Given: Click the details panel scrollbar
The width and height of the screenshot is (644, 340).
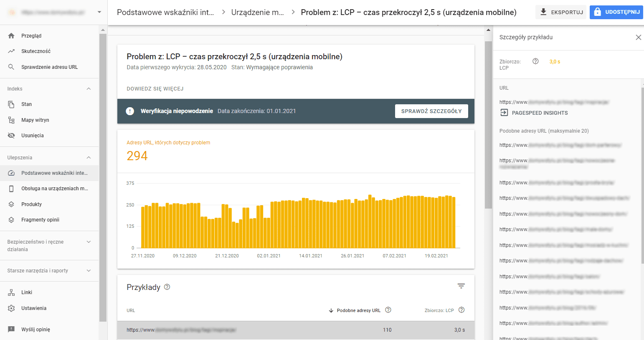Looking at the screenshot, I should coord(642,175).
